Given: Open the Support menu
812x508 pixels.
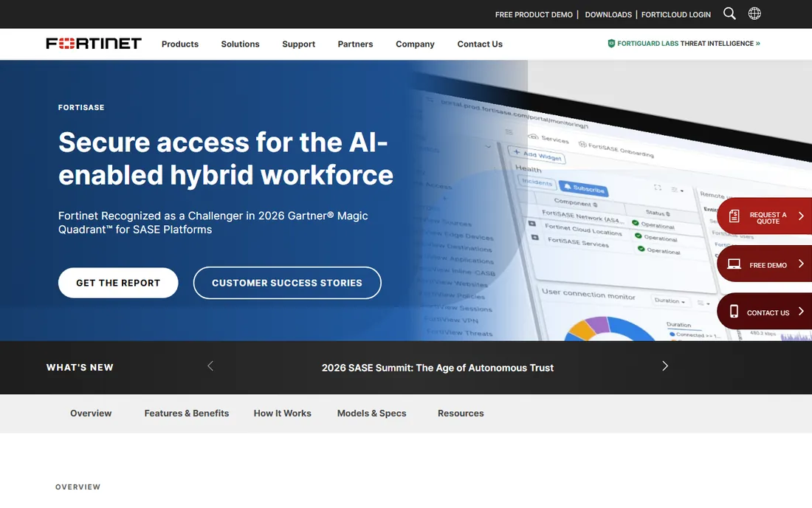Looking at the screenshot, I should [x=298, y=44].
